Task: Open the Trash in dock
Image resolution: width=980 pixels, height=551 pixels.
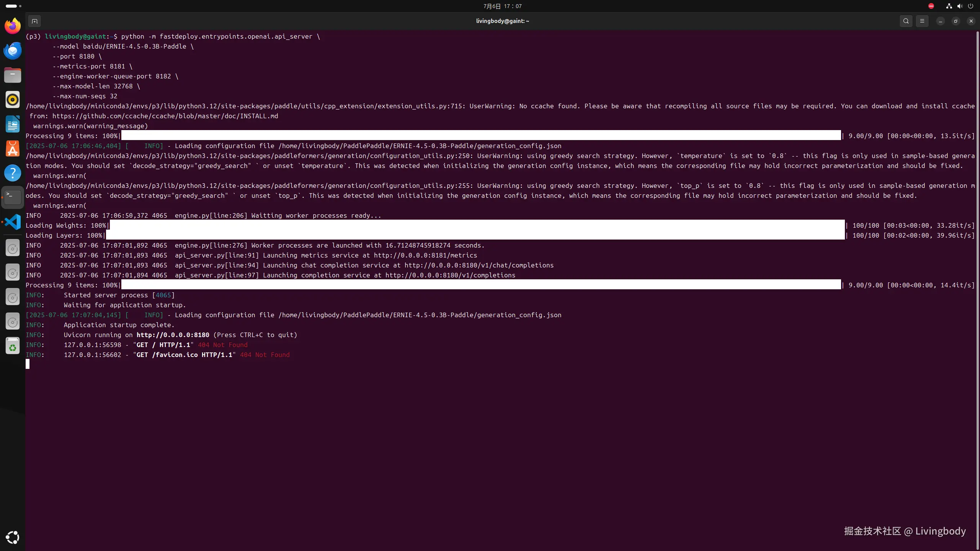Action: click(13, 346)
